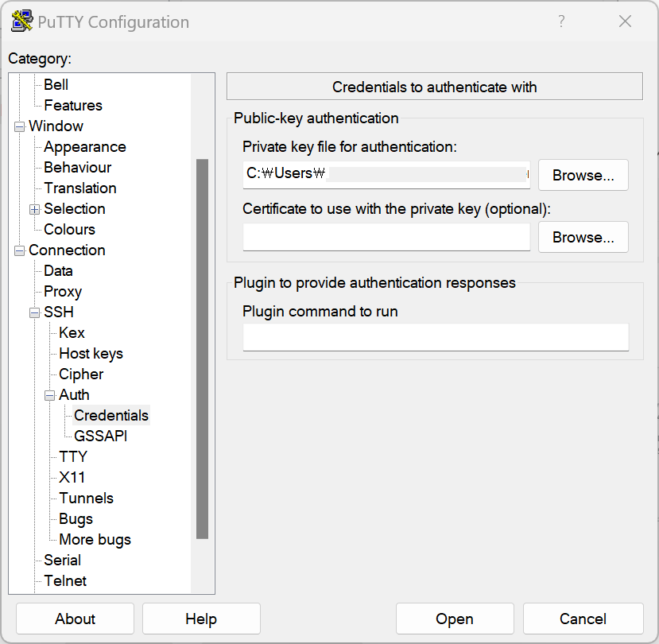Click 'Certificate to use with the private key' label
Screen dimensions: 659x644
pos(397,209)
